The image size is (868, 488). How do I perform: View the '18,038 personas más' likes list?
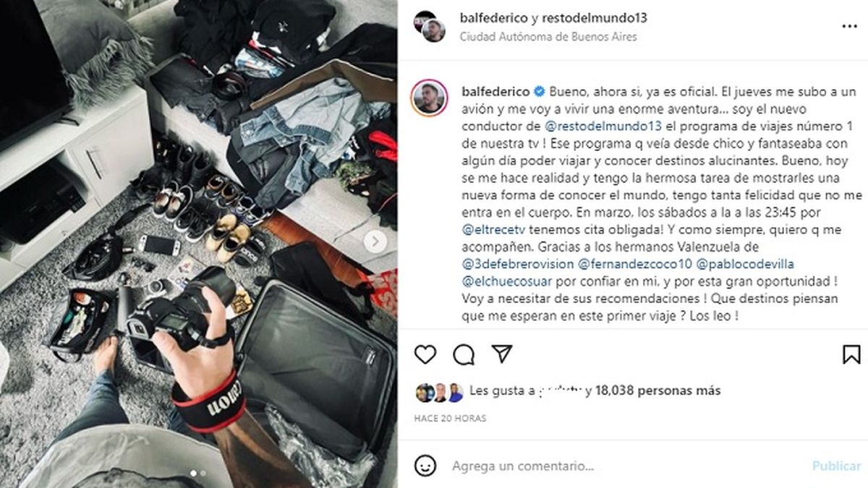coord(658,390)
